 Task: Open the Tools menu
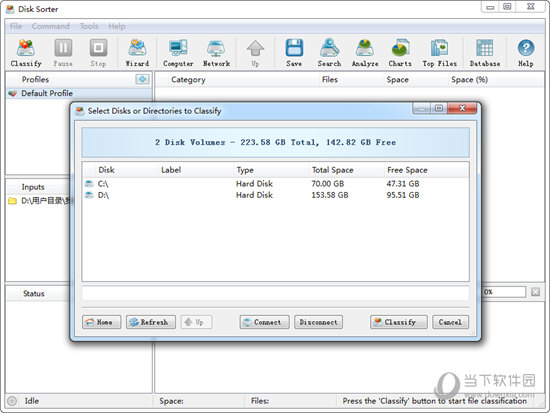(x=89, y=26)
